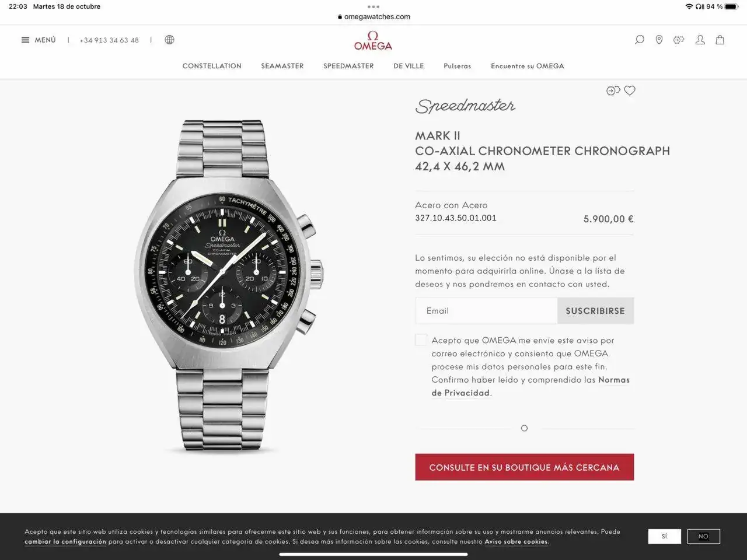The height and width of the screenshot is (560, 747).
Task: Open the SPEEDMASTER collection menu
Action: coord(348,66)
